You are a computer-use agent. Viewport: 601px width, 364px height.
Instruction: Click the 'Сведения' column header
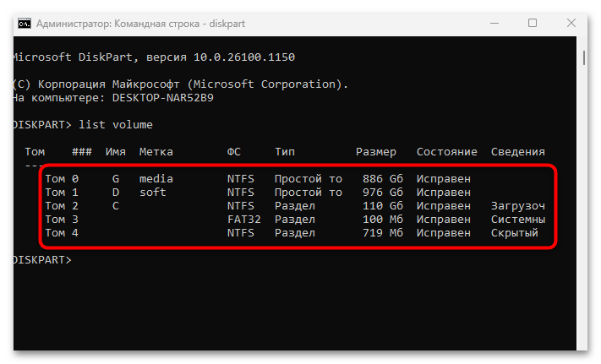[518, 152]
